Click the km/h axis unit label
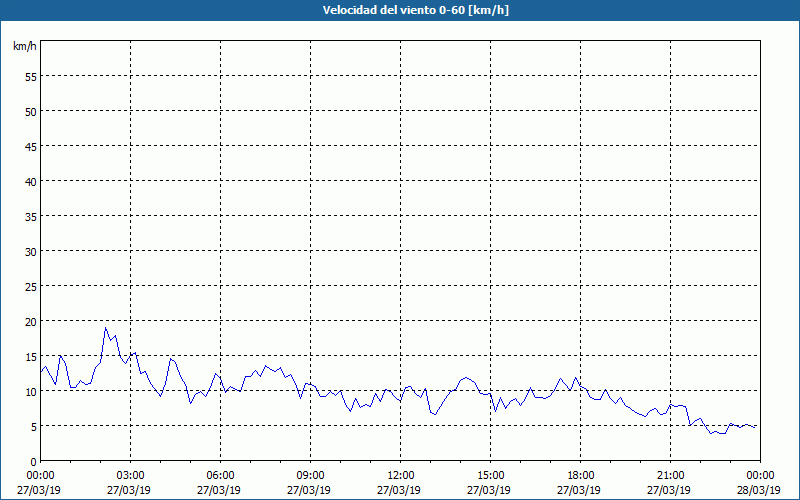Screen dimensions: 800x500 25,46
